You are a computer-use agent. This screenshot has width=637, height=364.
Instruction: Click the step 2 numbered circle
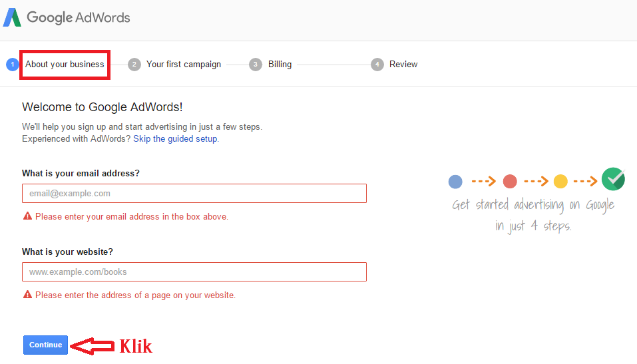(134, 65)
